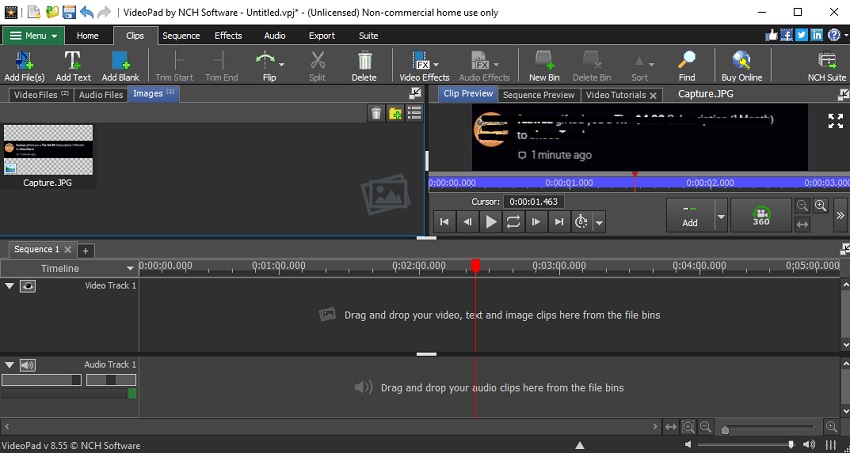Screen dimensions: 850x453
Task: Click the Find magnifier tool
Action: 687,66
